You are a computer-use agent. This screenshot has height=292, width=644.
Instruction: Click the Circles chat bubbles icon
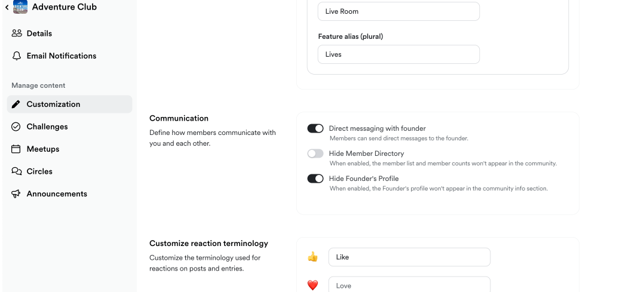click(x=17, y=171)
